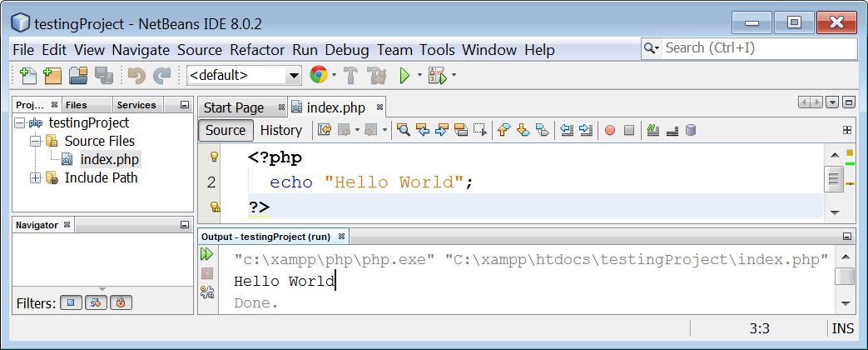This screenshot has height=350, width=868.
Task: Toggle Show Static Members filter in Navigator
Action: (x=96, y=302)
